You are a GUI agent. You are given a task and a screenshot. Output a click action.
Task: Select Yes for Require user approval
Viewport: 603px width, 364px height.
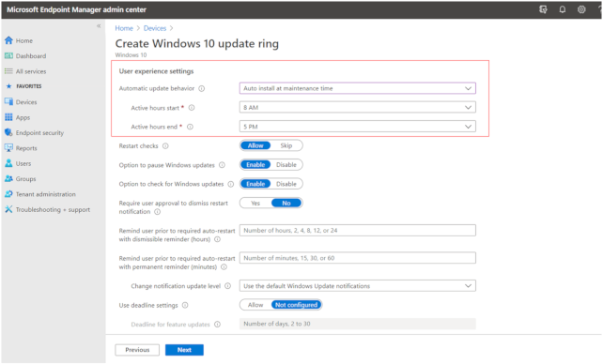click(255, 204)
